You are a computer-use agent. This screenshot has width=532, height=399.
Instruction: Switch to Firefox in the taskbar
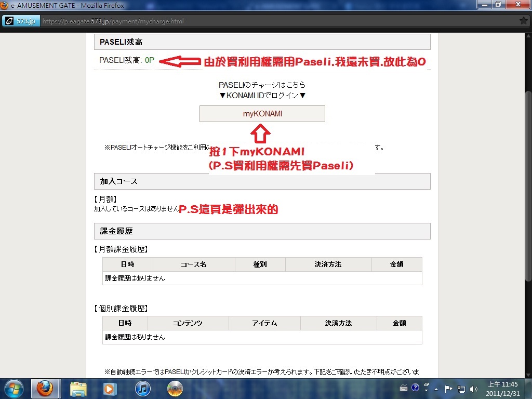[45, 388]
